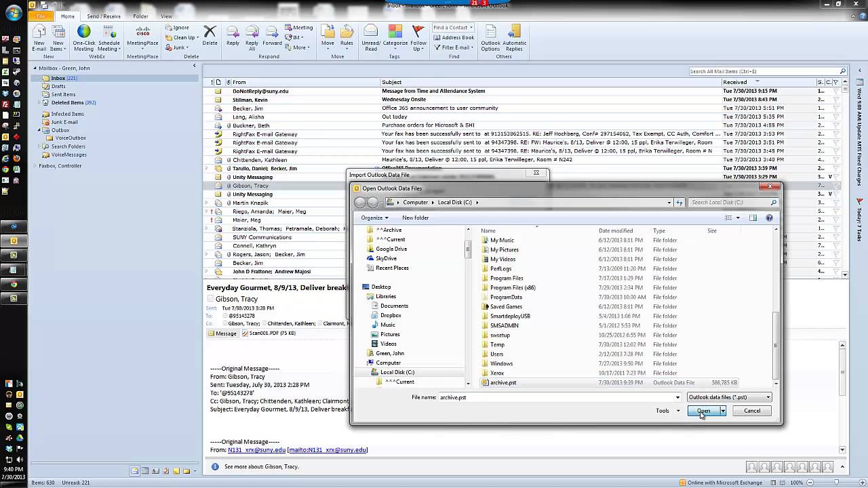Open New Items in the ribbon

click(58, 38)
